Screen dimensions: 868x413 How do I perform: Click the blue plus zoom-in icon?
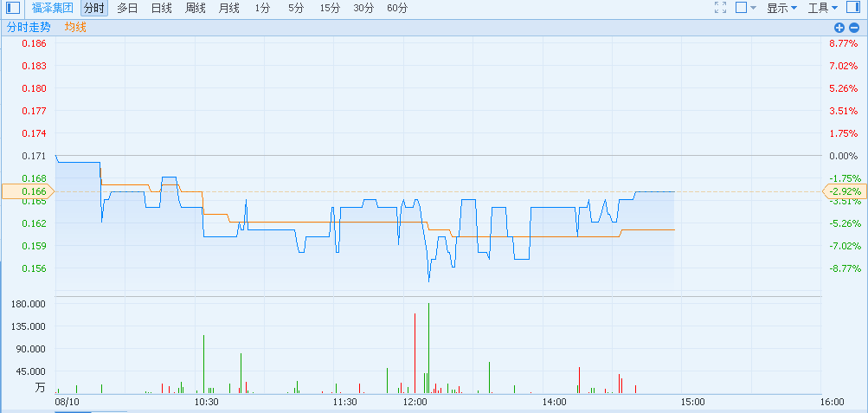(839, 28)
